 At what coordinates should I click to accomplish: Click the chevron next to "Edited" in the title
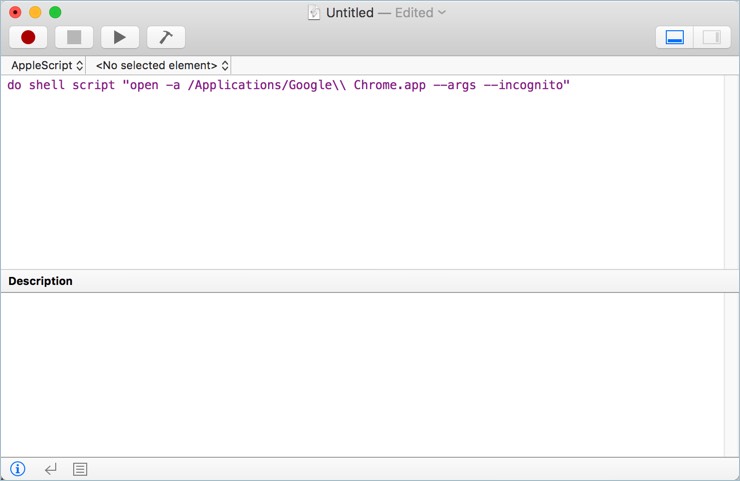click(x=442, y=13)
